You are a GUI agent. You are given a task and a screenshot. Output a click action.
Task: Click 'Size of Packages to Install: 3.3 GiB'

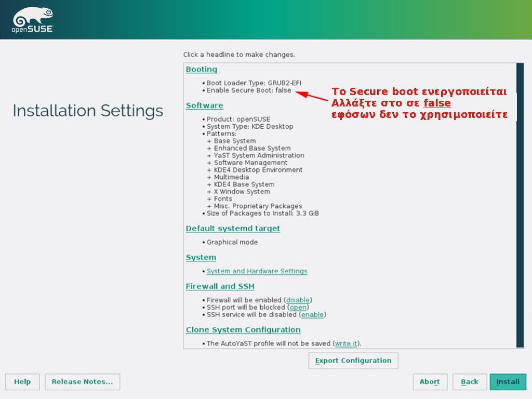[x=263, y=214]
